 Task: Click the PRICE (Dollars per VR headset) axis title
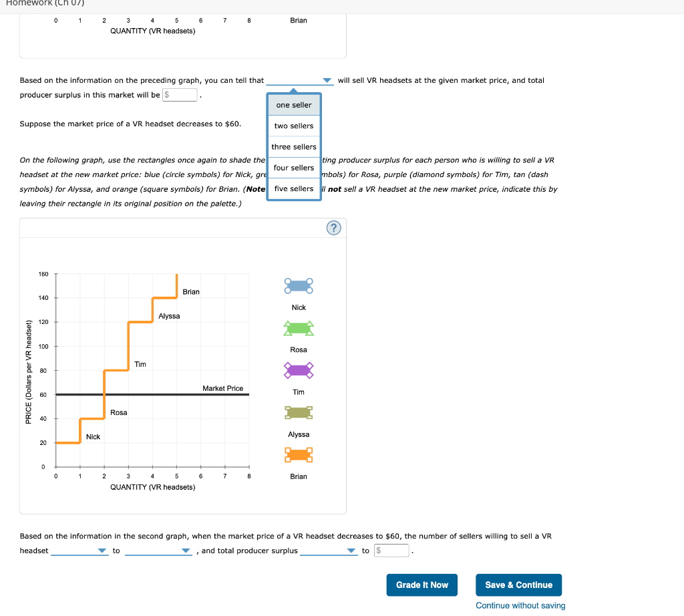[x=29, y=372]
